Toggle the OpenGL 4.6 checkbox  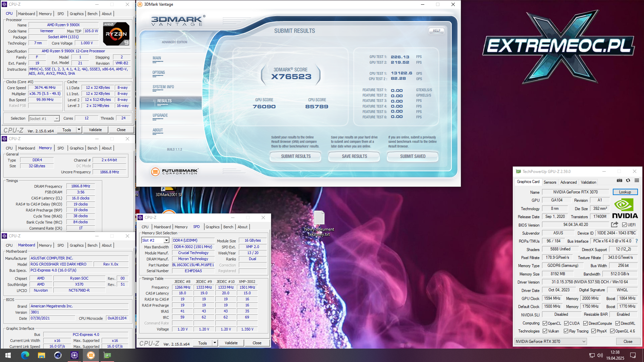tap(612, 331)
